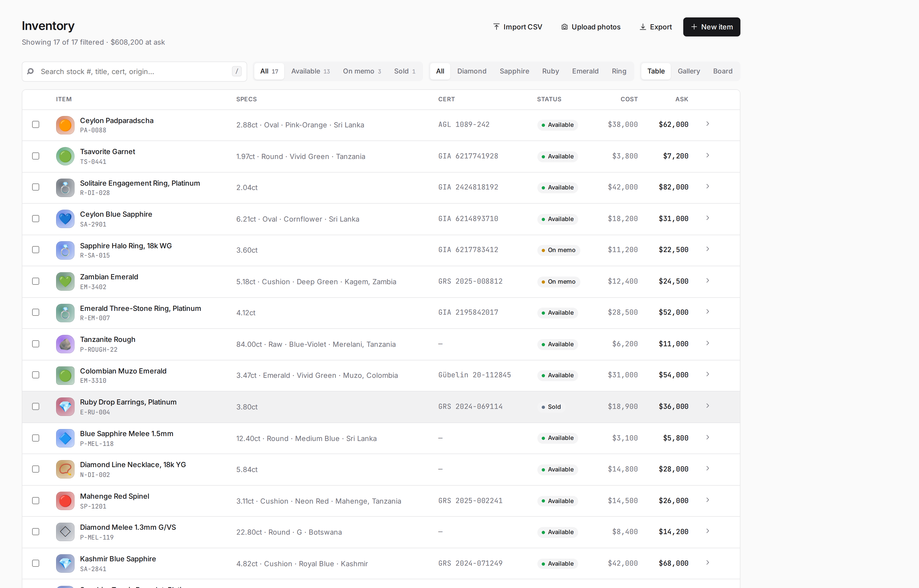Filter by On memo status tab
This screenshot has height=588, width=919.
(362, 71)
